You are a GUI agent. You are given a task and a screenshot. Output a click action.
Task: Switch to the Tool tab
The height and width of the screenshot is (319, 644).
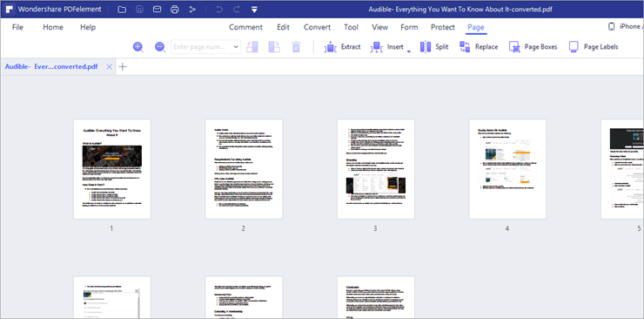pos(352,27)
